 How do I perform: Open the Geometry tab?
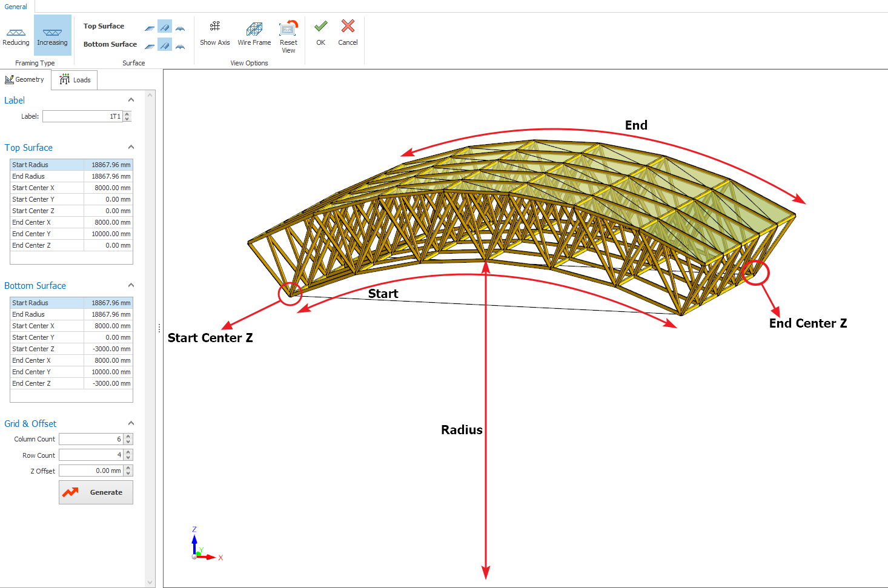25,79
